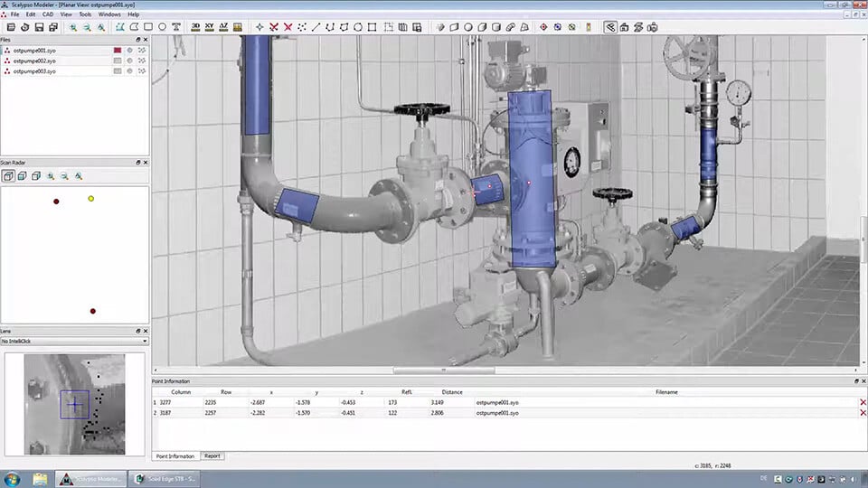Click gray color swatch of ostpumpe002.syo
This screenshot has height=488, width=868.
click(118, 61)
